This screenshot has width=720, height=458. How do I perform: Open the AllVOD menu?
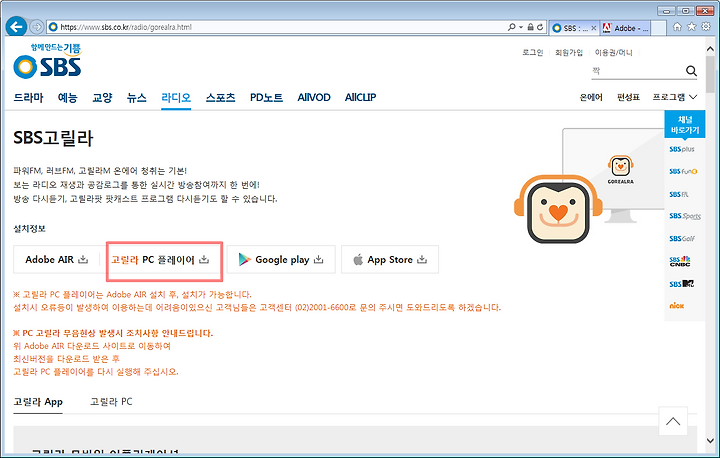click(314, 97)
